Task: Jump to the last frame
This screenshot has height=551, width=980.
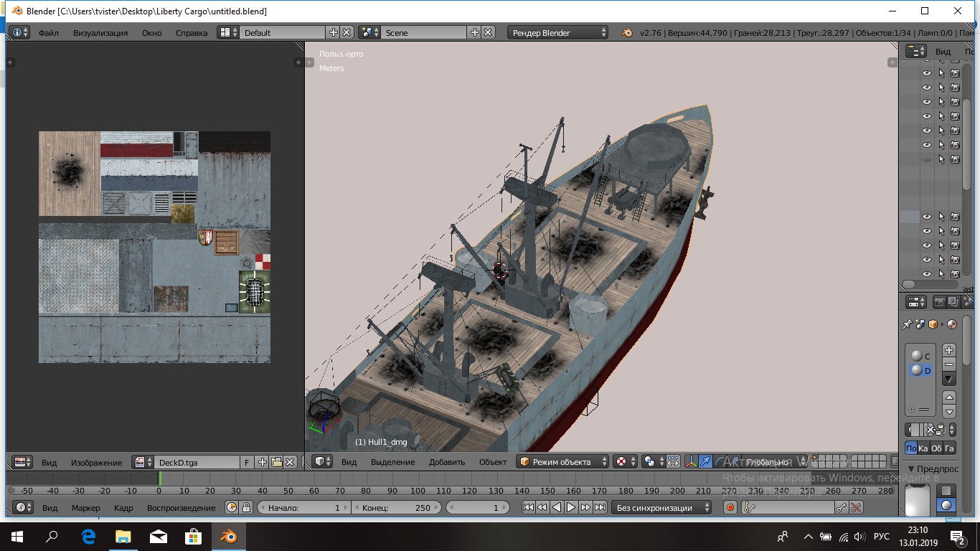Action: [x=600, y=508]
